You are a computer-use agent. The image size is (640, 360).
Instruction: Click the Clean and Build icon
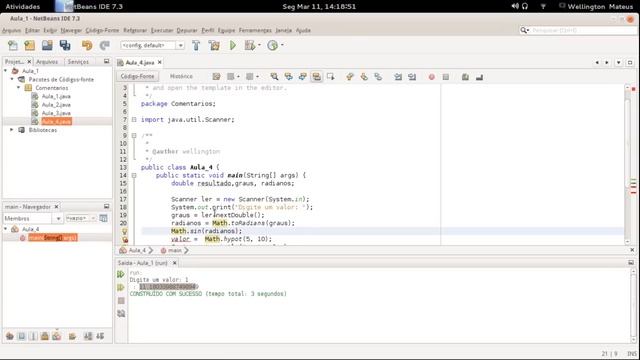(214, 45)
